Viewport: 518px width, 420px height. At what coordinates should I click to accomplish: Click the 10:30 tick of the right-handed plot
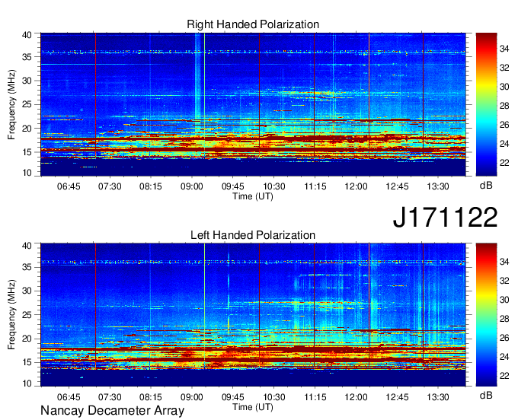[274, 186]
